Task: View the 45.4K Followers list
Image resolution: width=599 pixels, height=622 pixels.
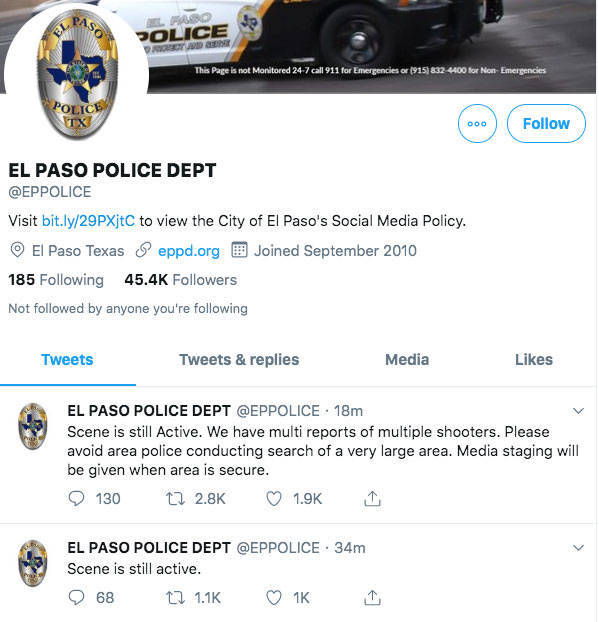Action: click(x=180, y=280)
